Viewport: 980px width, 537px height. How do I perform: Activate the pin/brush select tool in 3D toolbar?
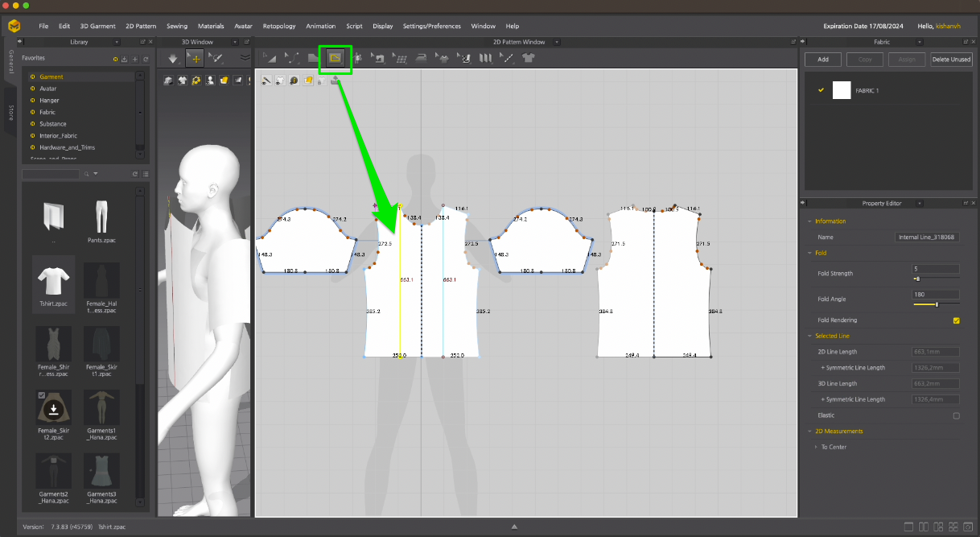(x=215, y=58)
